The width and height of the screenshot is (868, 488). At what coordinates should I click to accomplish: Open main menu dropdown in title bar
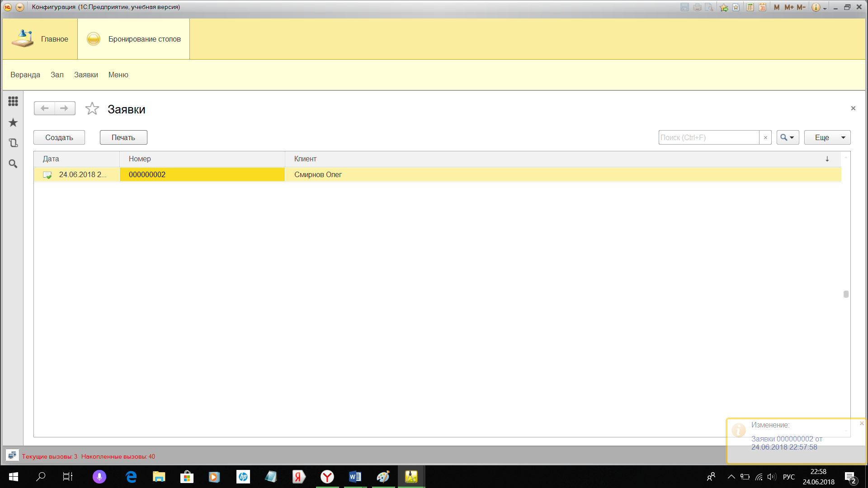pyautogui.click(x=20, y=7)
